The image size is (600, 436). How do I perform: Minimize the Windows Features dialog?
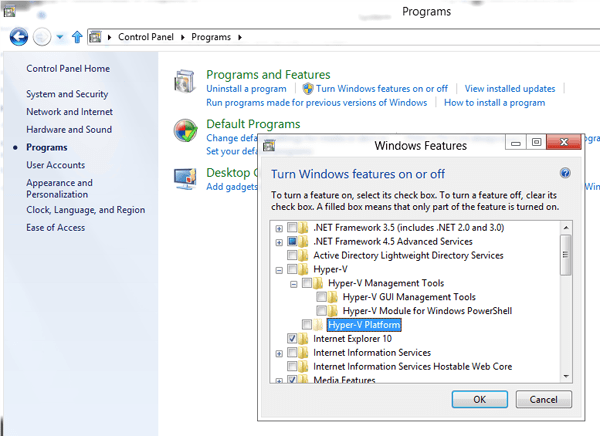(x=516, y=142)
